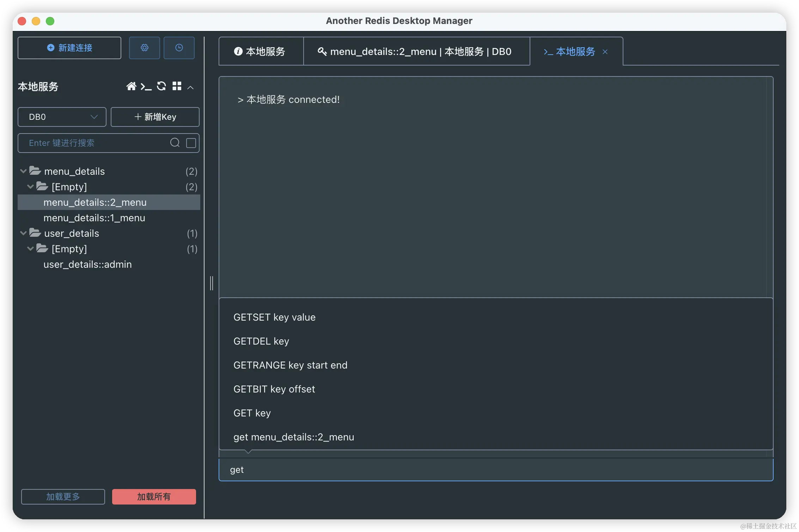Image resolution: width=799 pixels, height=532 pixels.
Task: Collapse the user_details folder
Action: point(23,233)
